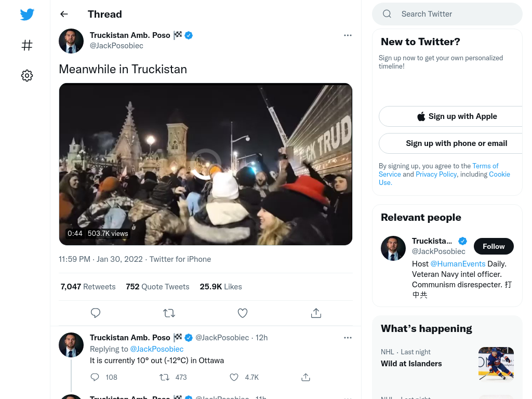Open the Explore hashtag icon
The image size is (532, 399).
tap(27, 45)
